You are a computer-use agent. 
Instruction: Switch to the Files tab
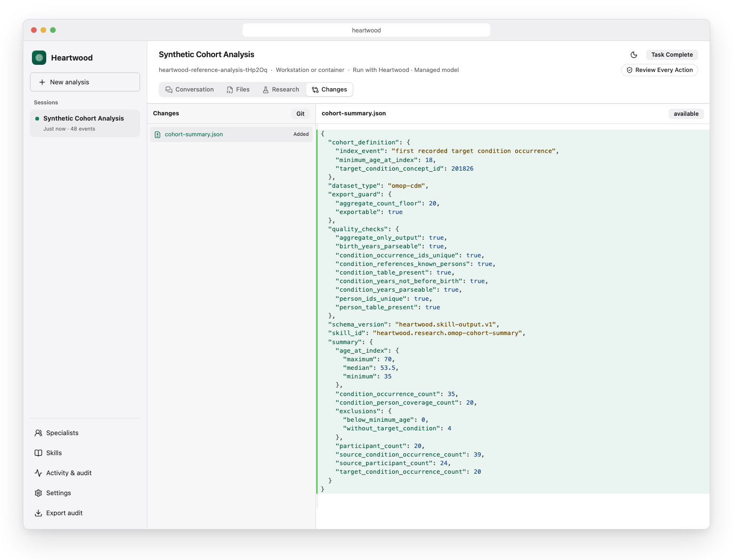point(238,90)
